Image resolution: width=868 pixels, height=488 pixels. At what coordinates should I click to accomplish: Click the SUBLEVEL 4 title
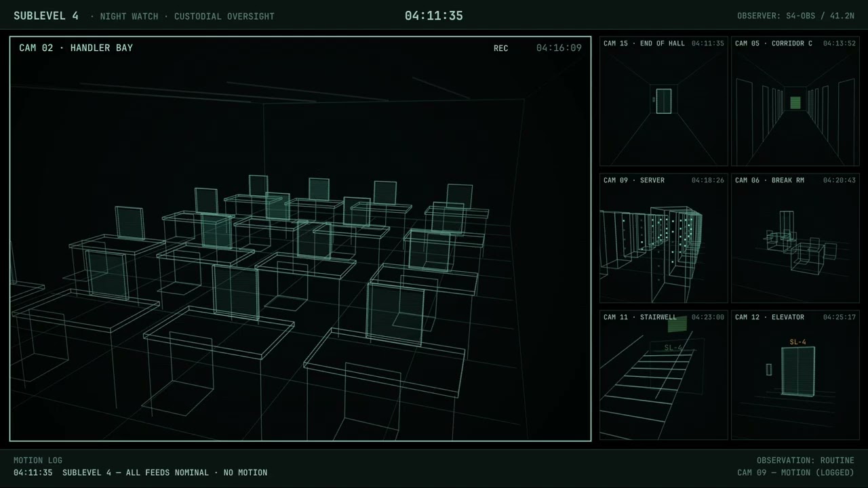(x=46, y=16)
